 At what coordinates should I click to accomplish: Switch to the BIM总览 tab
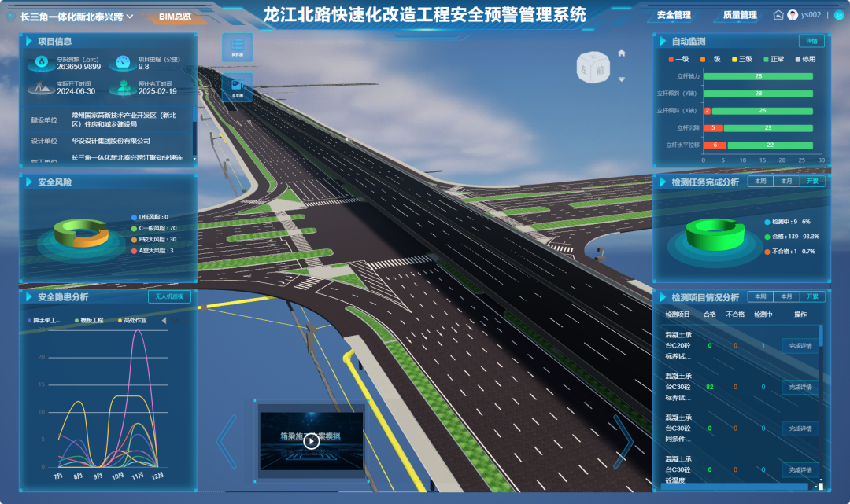[x=175, y=17]
